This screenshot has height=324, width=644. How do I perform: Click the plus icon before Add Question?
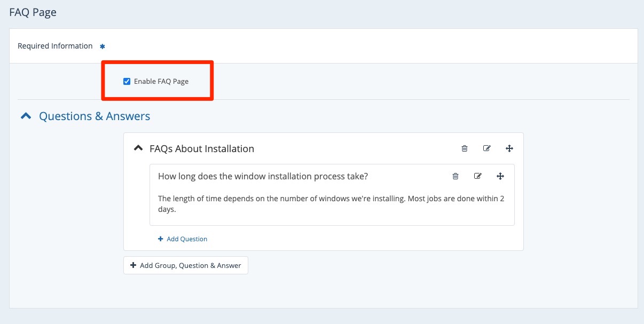click(161, 239)
